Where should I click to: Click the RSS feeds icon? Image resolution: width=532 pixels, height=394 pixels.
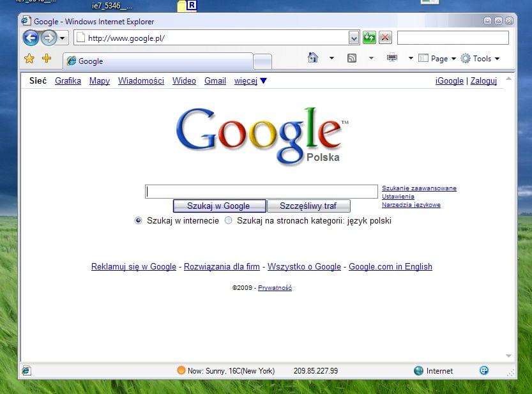pos(352,58)
